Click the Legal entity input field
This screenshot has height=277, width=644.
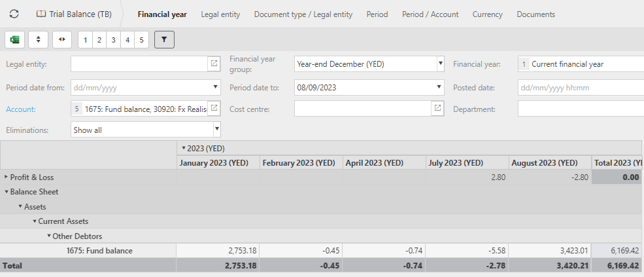pyautogui.click(x=139, y=64)
